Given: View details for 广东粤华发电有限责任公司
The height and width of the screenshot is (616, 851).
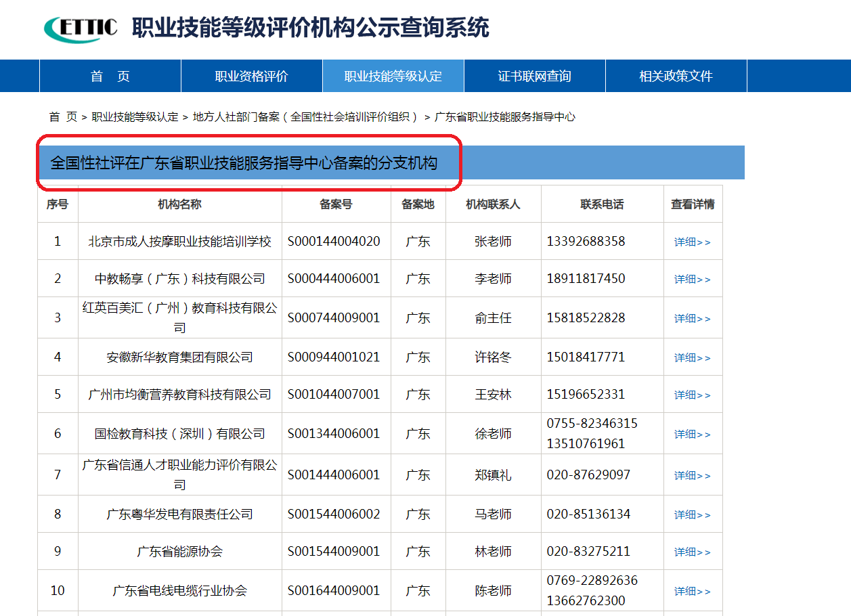Looking at the screenshot, I should [693, 515].
